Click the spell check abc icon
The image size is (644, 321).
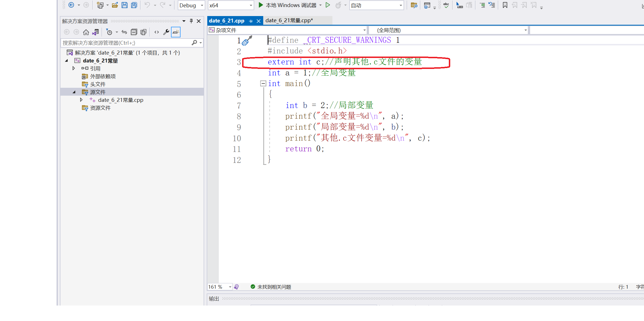[x=446, y=5]
